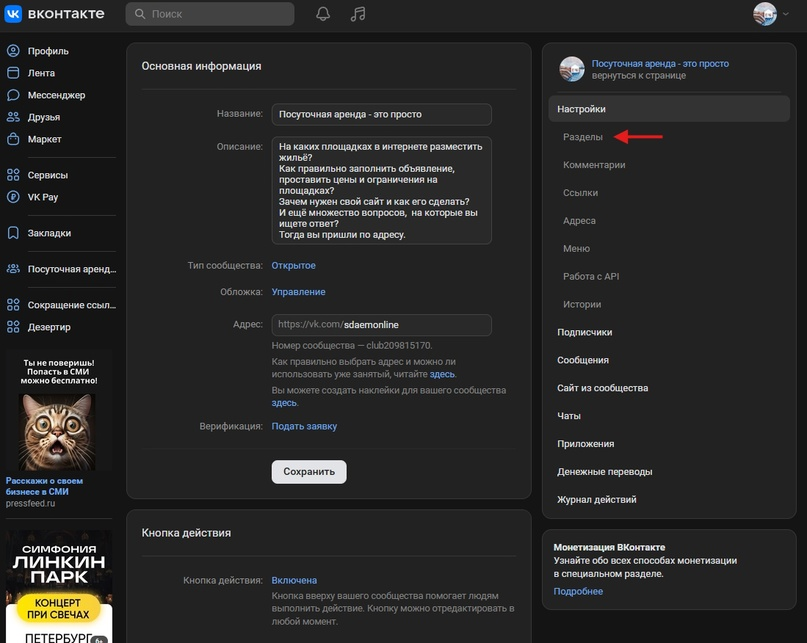The image size is (807, 643).
Task: Click the Профиль icon in sidebar
Action: (x=13, y=50)
